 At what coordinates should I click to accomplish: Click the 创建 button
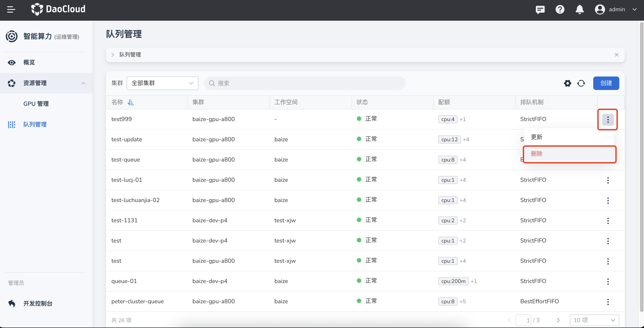coord(606,83)
